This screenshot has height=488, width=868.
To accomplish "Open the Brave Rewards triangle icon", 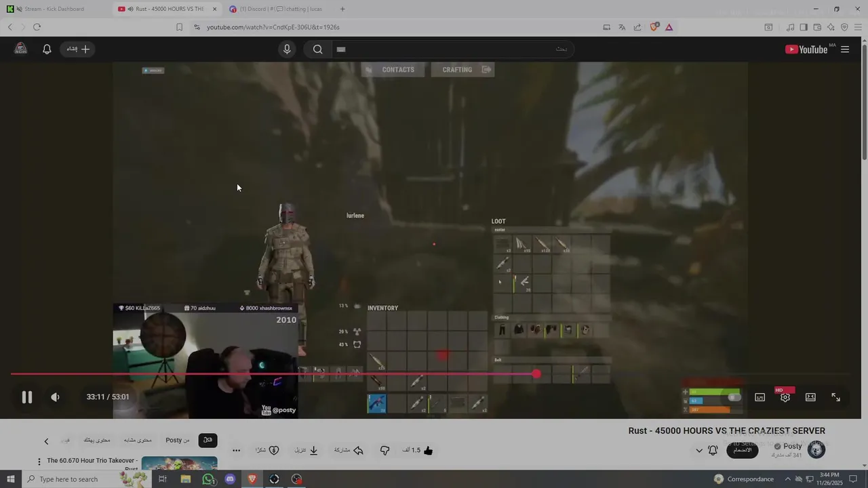I will [669, 27].
